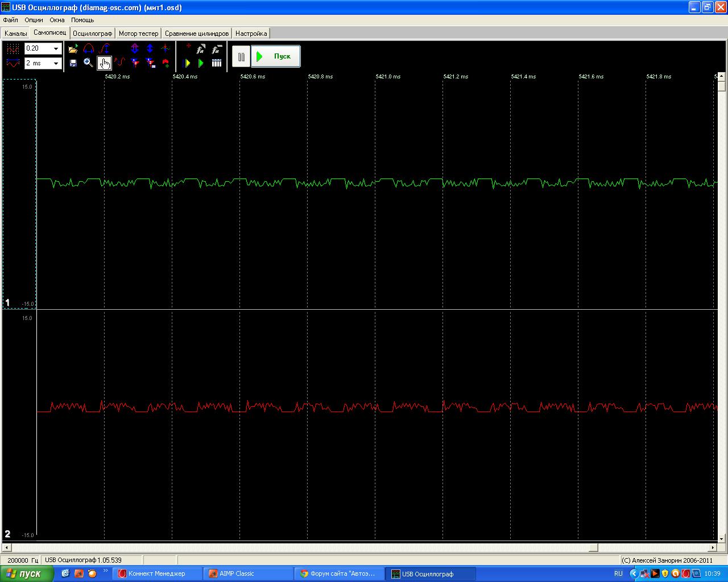The image size is (728, 582).
Task: Click the blue-red 1-2 triangle marker icon
Action: click(135, 63)
